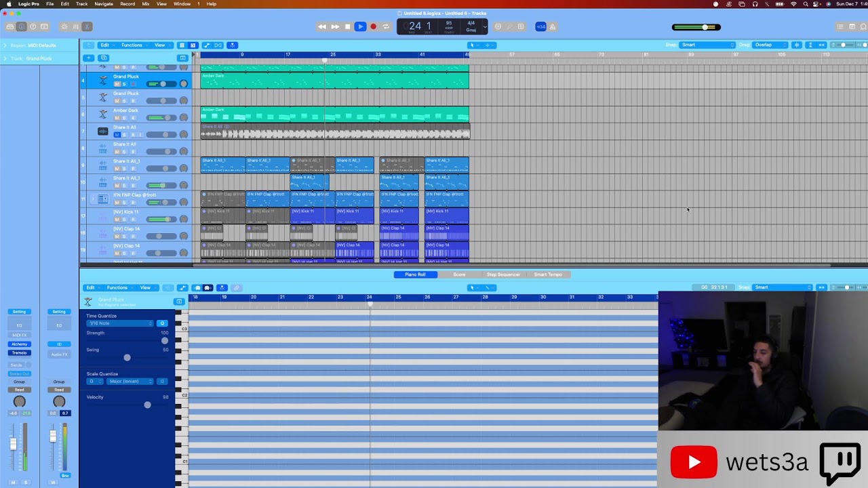This screenshot has width=868, height=488.
Task: Open Scale Quantize root note G dropdown
Action: click(x=95, y=382)
